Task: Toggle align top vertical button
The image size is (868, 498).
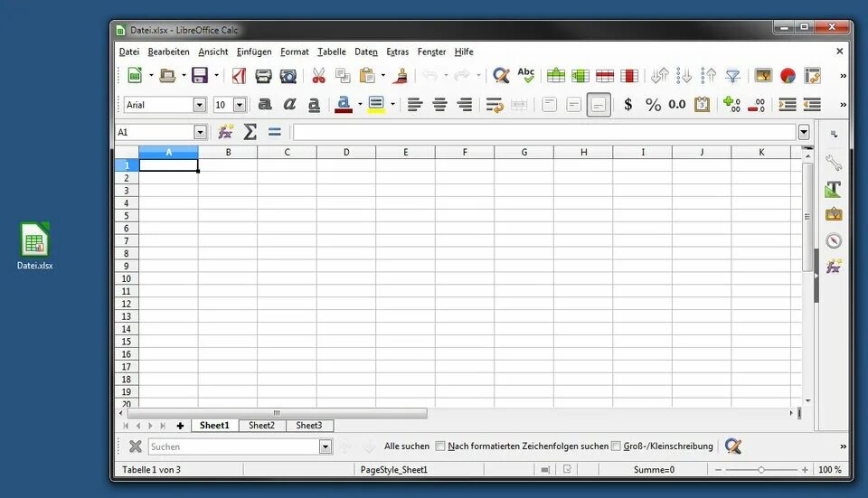Action: (x=549, y=105)
